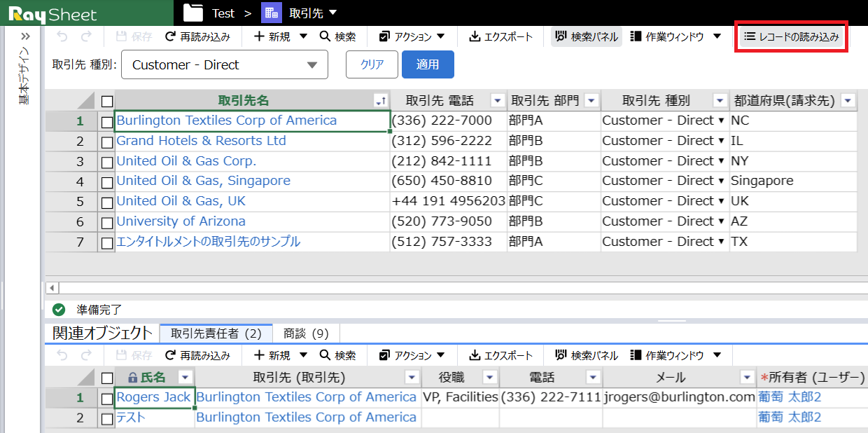Screen dimensions: 868x433
Task: Open the 都道府県(請求先) column filter dropdown
Action: pyautogui.click(x=848, y=101)
